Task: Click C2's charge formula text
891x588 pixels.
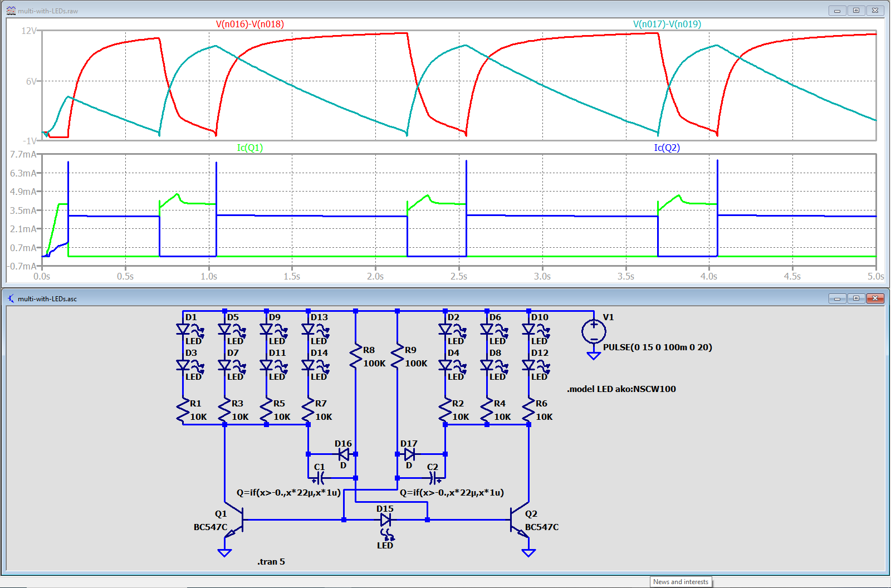Action: [452, 492]
